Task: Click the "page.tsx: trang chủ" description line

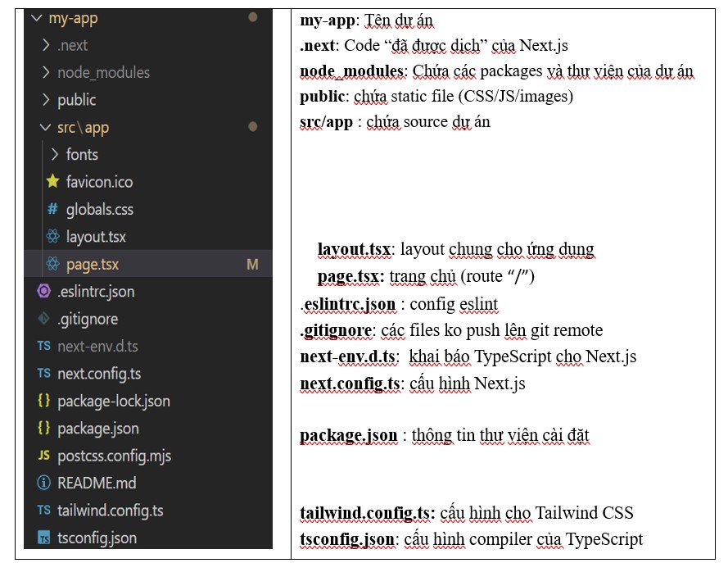Action: (426, 276)
